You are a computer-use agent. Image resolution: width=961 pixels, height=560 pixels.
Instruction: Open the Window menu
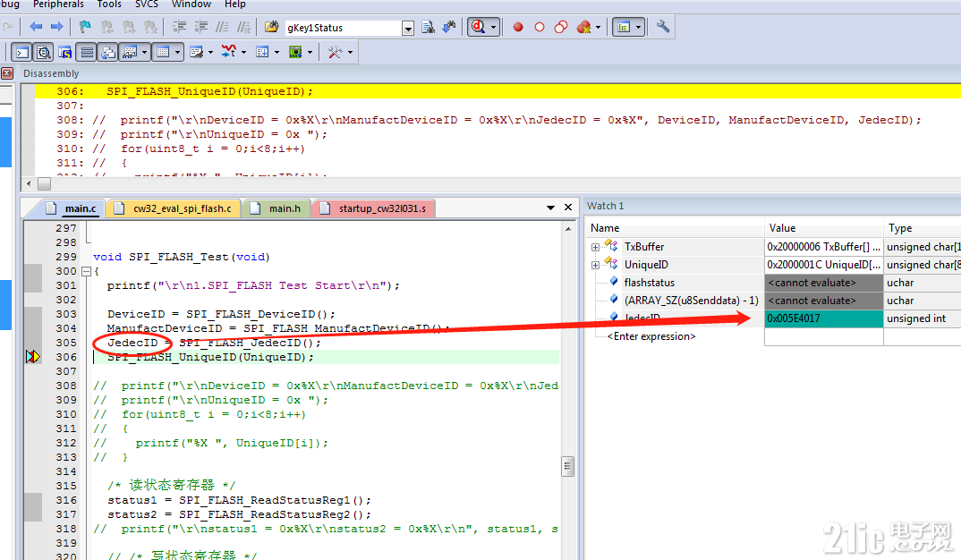click(x=191, y=4)
